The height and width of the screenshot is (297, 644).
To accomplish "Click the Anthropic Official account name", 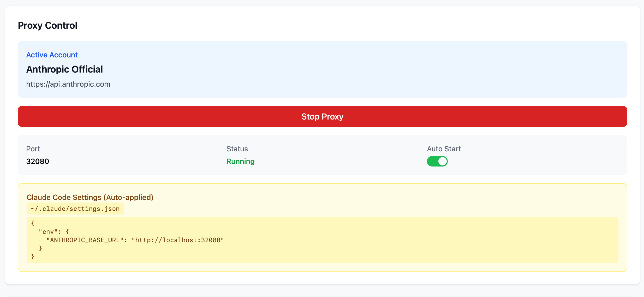I will pos(64,69).
